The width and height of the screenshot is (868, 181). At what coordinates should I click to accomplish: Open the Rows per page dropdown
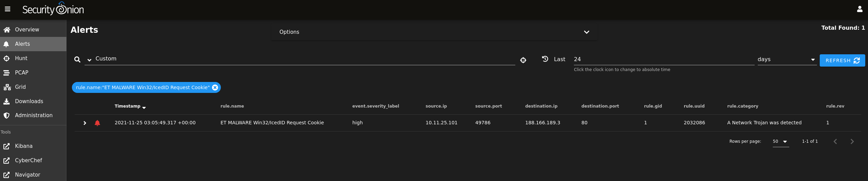tap(781, 141)
